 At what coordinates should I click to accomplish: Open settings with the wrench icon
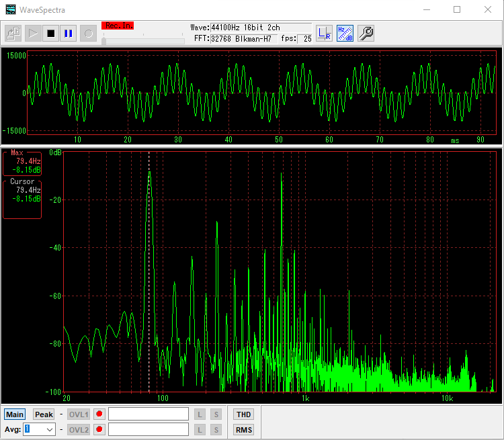click(366, 33)
